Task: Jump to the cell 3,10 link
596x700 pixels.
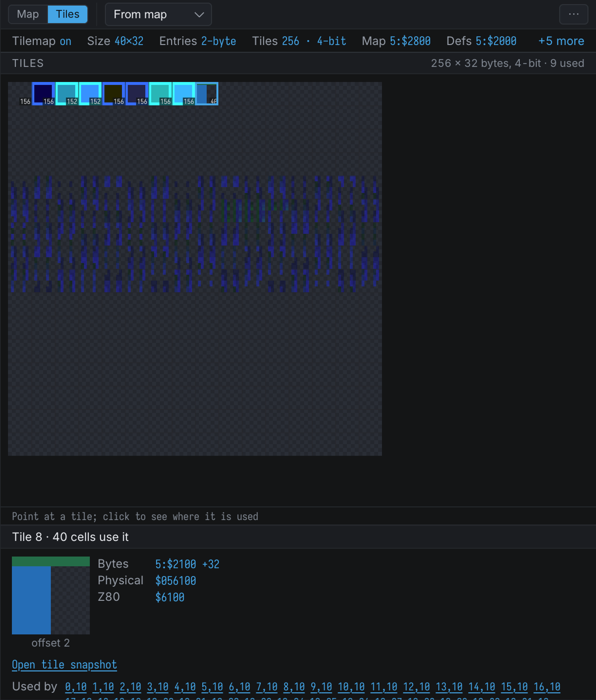Action: [x=158, y=687]
